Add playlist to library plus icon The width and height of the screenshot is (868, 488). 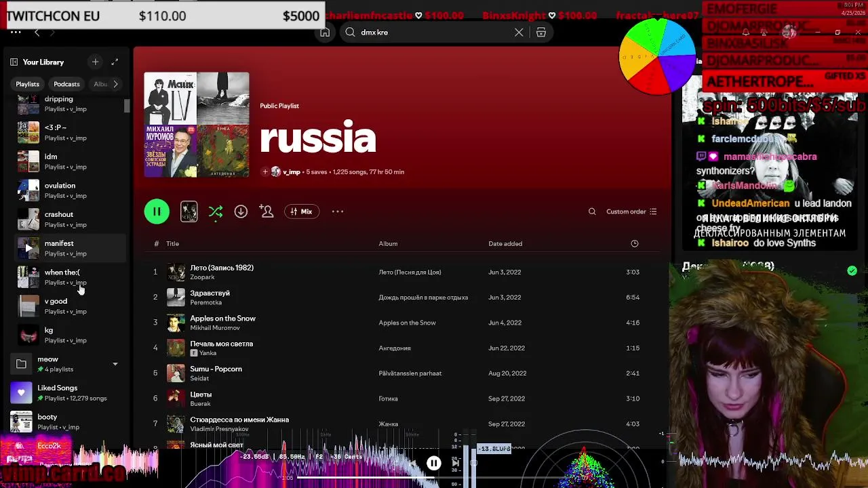[x=265, y=172]
